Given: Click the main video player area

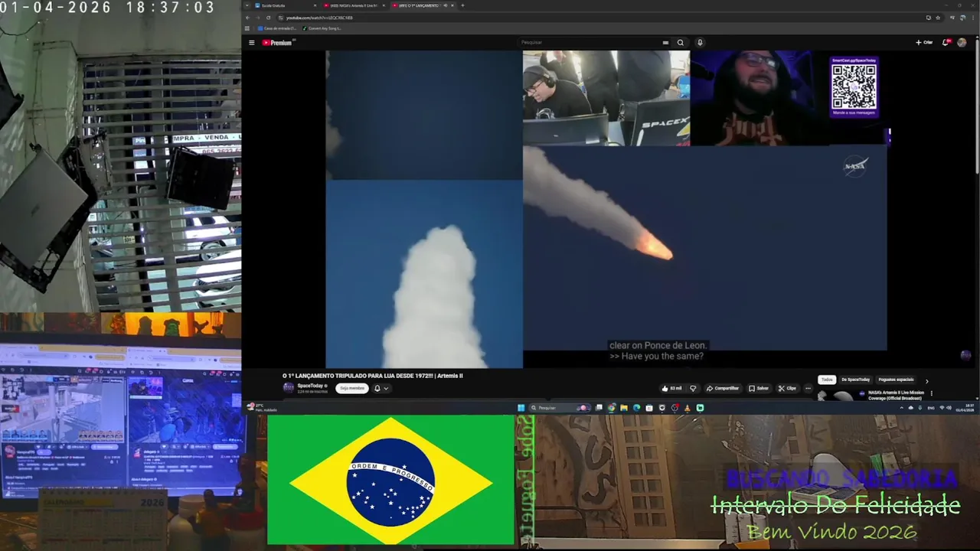Looking at the screenshot, I should [x=607, y=210].
